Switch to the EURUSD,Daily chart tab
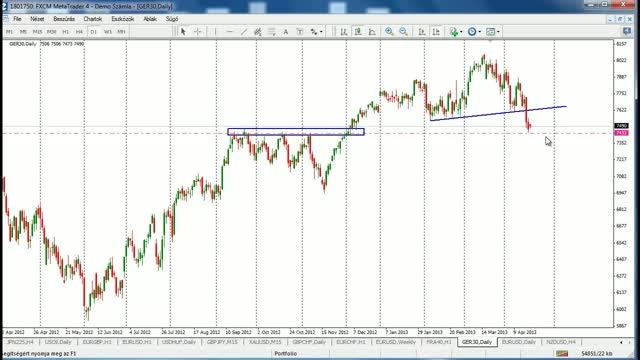640x360 pixels. pos(518,342)
